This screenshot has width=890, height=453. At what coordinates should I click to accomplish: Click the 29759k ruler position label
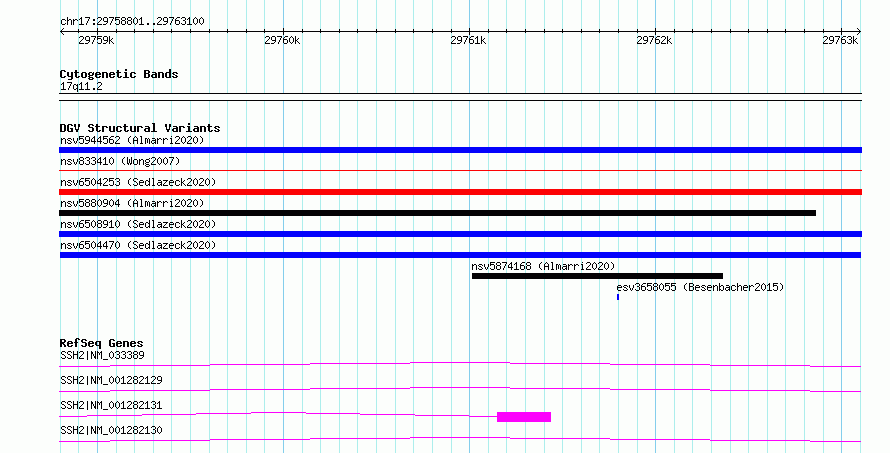click(96, 40)
